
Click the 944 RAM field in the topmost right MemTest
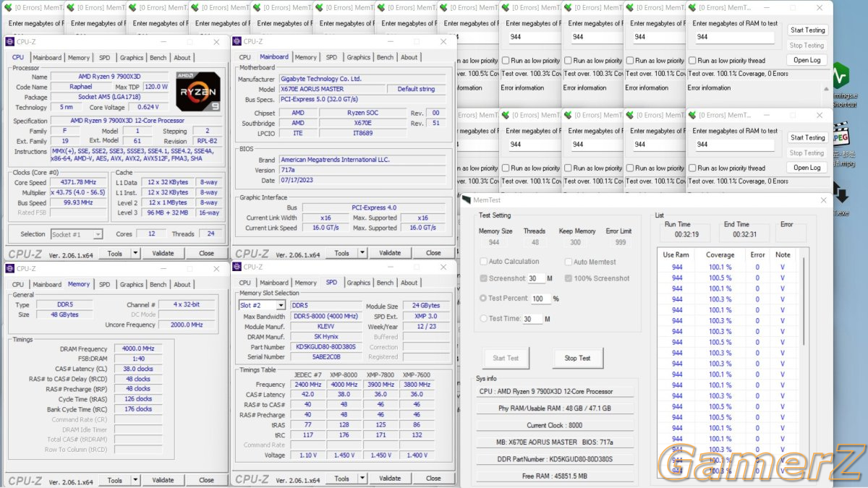coord(733,37)
